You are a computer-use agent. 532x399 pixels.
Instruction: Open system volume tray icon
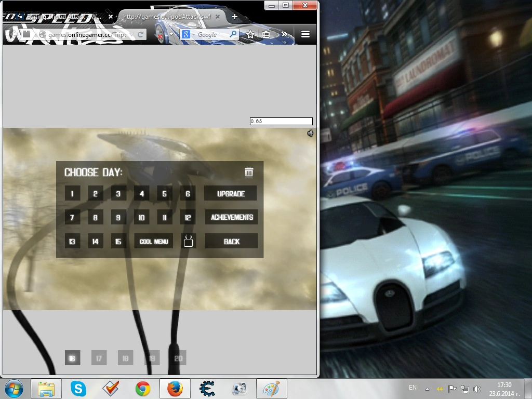click(x=477, y=389)
